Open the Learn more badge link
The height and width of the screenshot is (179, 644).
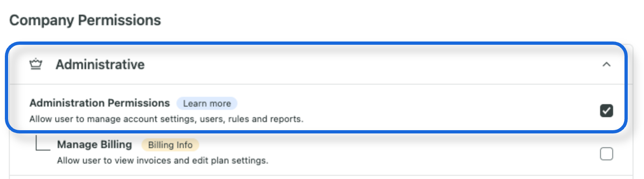(x=207, y=103)
